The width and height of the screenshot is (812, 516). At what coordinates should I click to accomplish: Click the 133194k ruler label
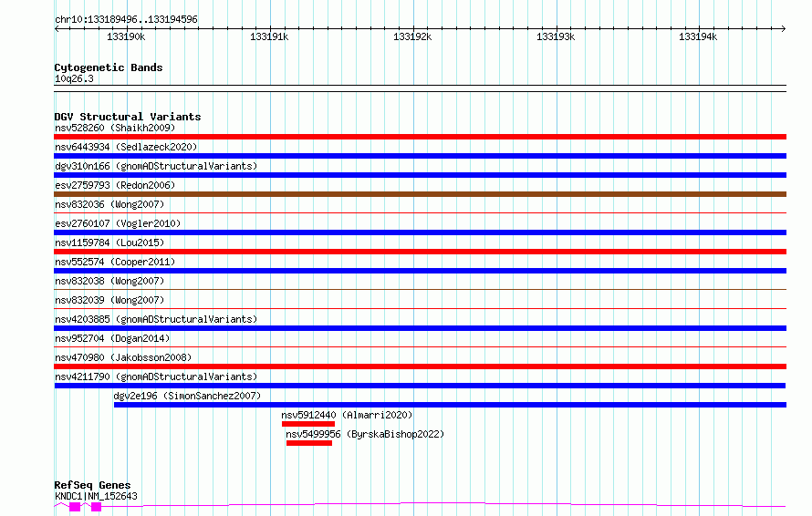(x=698, y=36)
